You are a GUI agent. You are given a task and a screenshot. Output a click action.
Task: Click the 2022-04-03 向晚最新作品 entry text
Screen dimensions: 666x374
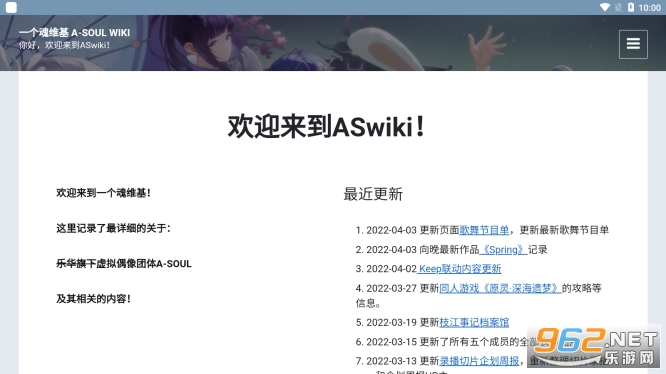tap(423, 250)
